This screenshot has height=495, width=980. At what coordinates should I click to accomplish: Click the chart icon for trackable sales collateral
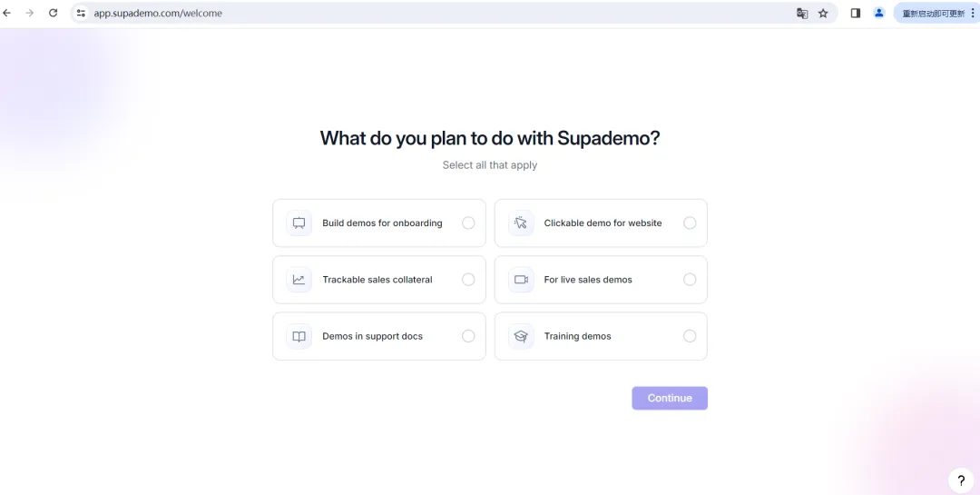[299, 280]
